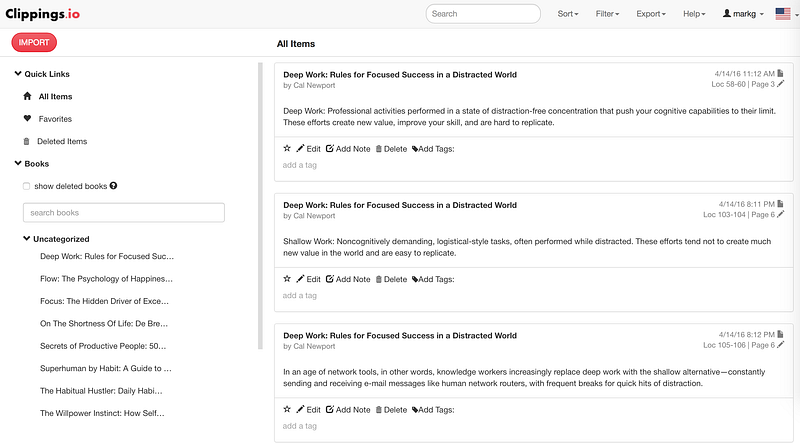Open Deep Work book in sidebar

107,256
